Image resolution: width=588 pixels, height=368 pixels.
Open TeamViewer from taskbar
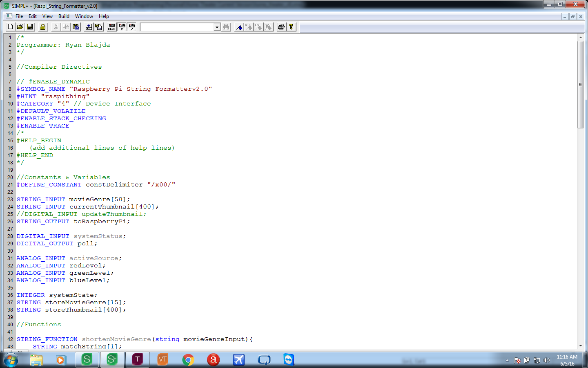[x=289, y=360]
